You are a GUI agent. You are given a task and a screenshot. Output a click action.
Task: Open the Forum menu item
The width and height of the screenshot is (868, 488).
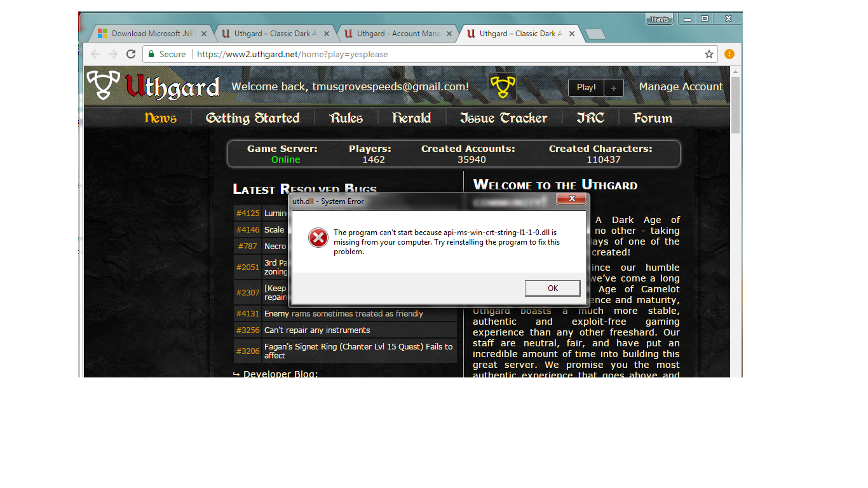click(x=653, y=118)
